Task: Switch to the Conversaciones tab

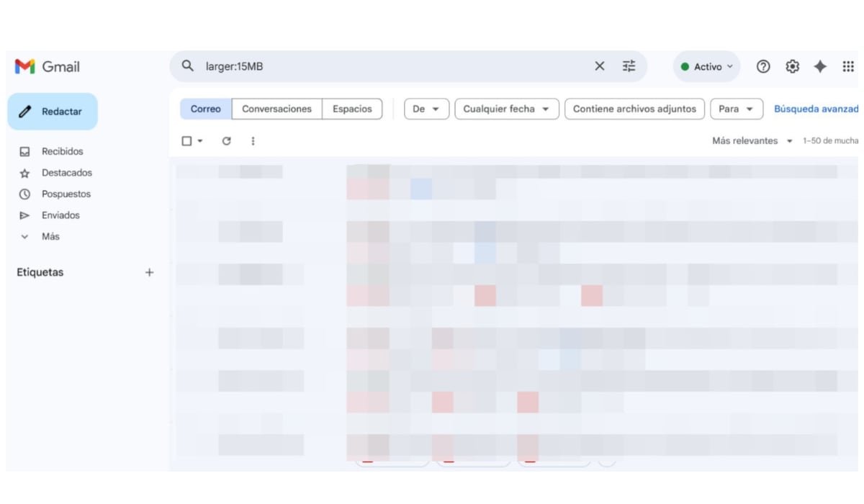Action: (x=276, y=109)
